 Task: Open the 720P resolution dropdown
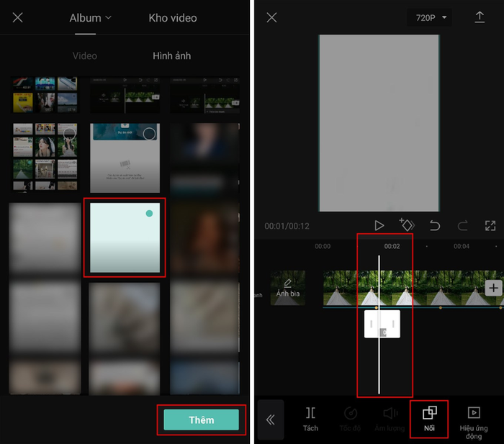click(429, 17)
